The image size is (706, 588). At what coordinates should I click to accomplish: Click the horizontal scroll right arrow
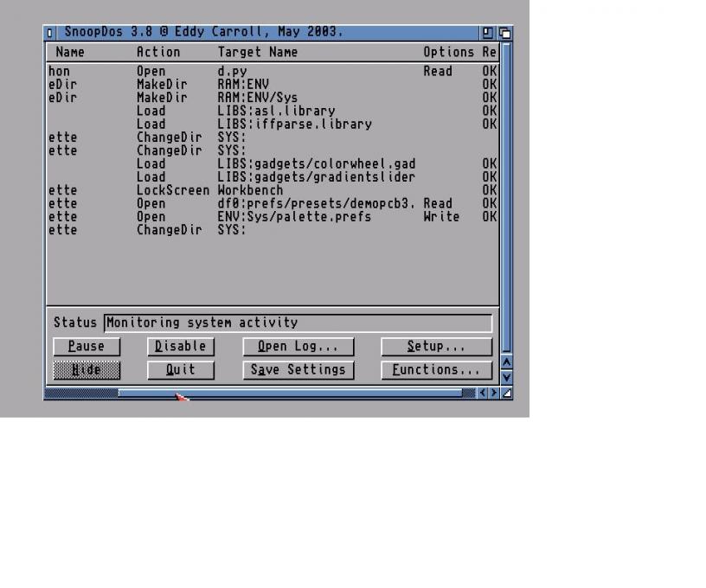click(494, 393)
